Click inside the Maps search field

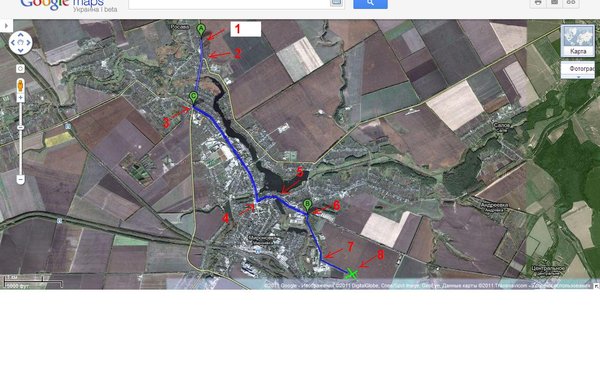[x=229, y=3]
